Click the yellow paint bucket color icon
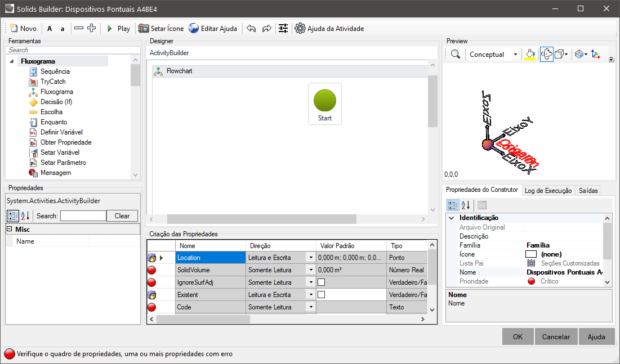The width and height of the screenshot is (620, 364). pos(529,55)
